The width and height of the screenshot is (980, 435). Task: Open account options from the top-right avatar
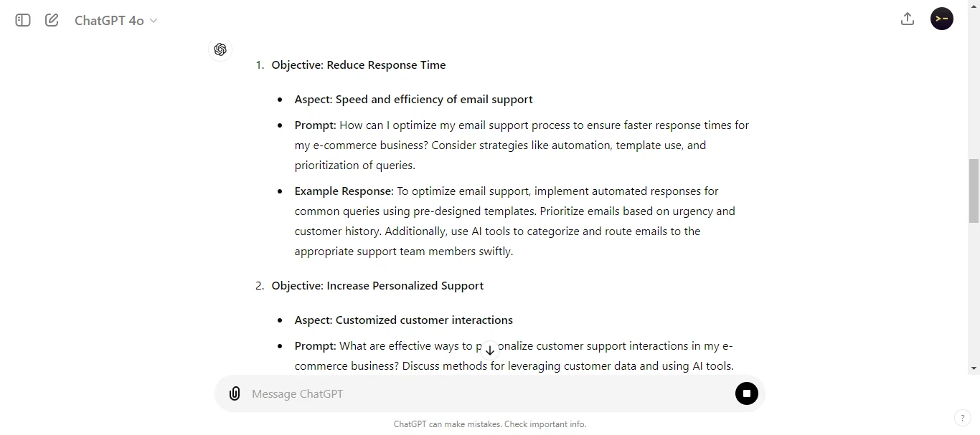[941, 19]
